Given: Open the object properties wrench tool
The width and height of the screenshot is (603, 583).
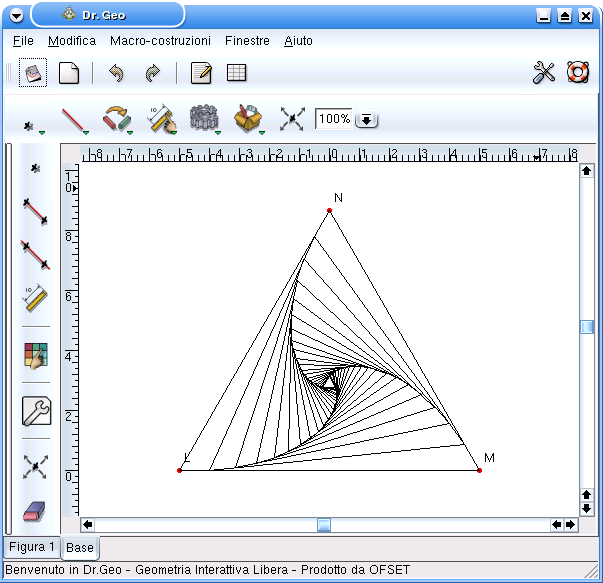Looking at the screenshot, I should click(36, 411).
